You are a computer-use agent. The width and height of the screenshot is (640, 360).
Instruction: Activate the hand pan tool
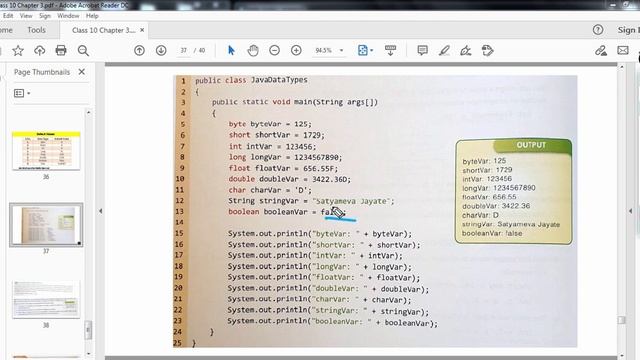pyautogui.click(x=253, y=51)
